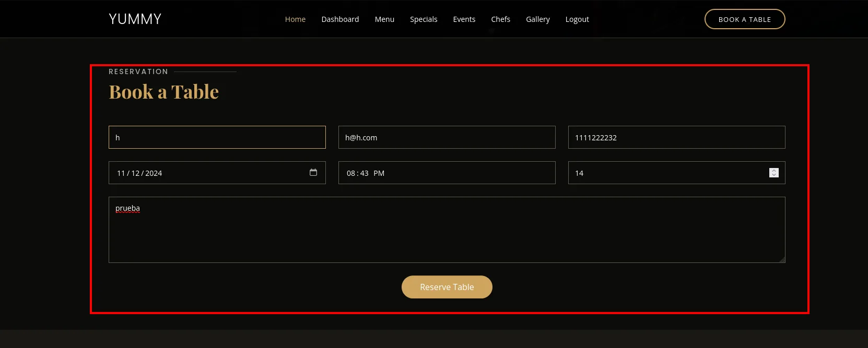
Task: Open the date picker calendar icon
Action: [x=313, y=173]
